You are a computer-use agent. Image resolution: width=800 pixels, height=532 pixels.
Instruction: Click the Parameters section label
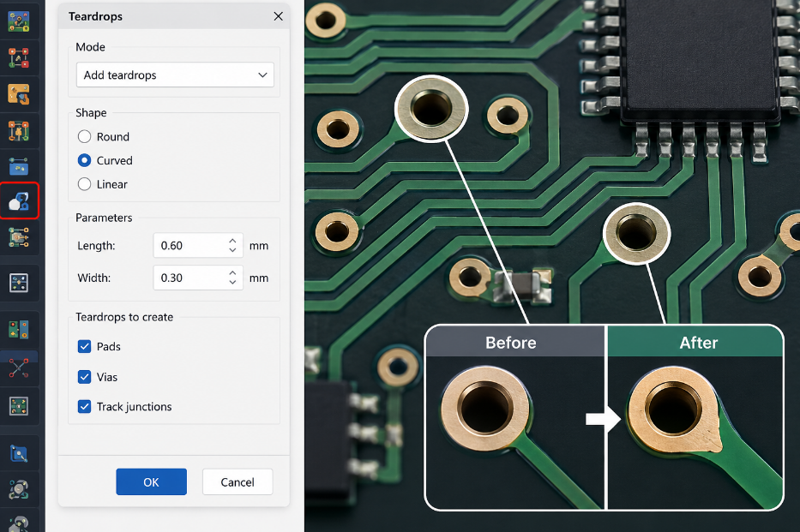click(104, 218)
